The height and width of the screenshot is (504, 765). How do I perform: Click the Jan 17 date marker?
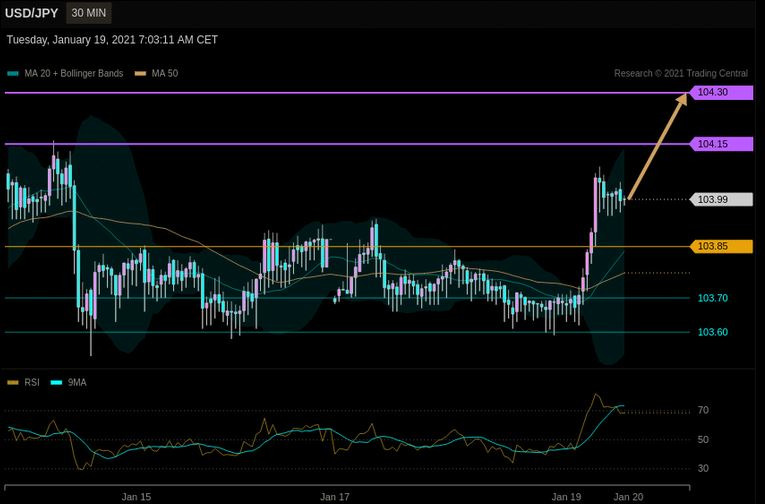click(335, 497)
